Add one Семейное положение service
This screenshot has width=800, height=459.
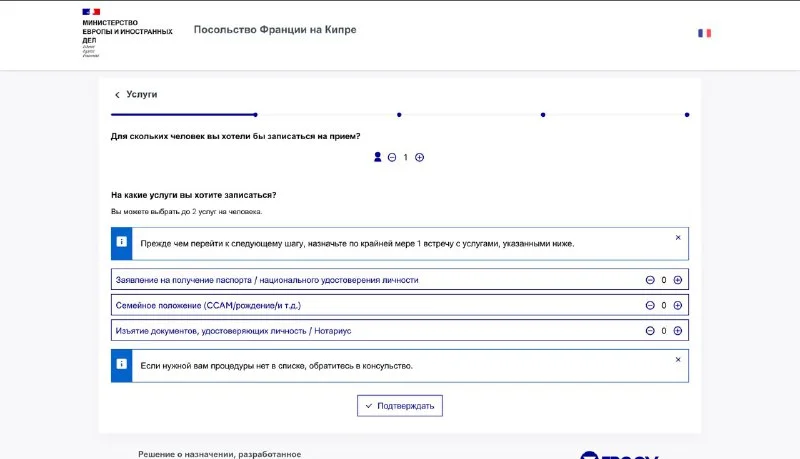click(x=677, y=305)
